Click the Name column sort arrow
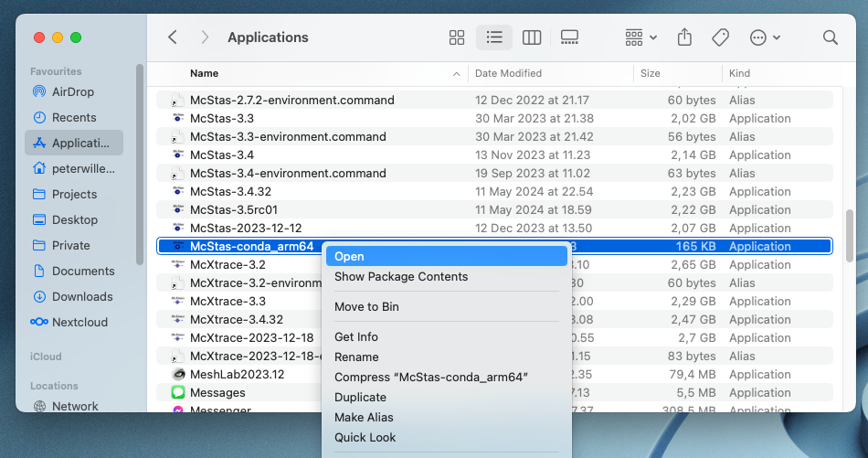 click(x=456, y=73)
